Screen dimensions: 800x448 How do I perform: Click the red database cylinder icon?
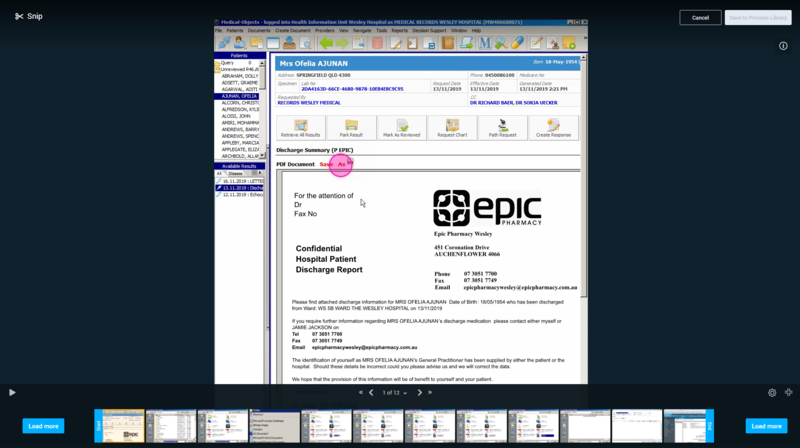tap(378, 43)
